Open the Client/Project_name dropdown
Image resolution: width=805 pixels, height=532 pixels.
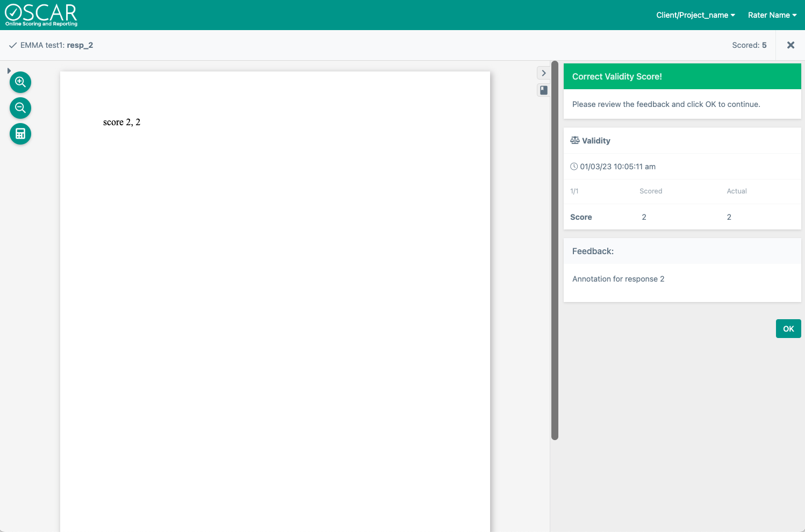695,15
